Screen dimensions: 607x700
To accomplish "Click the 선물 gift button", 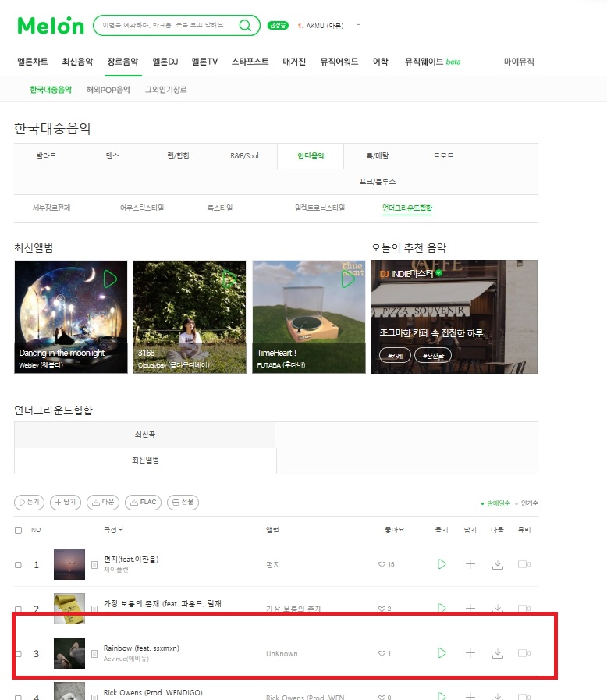I will (x=183, y=503).
